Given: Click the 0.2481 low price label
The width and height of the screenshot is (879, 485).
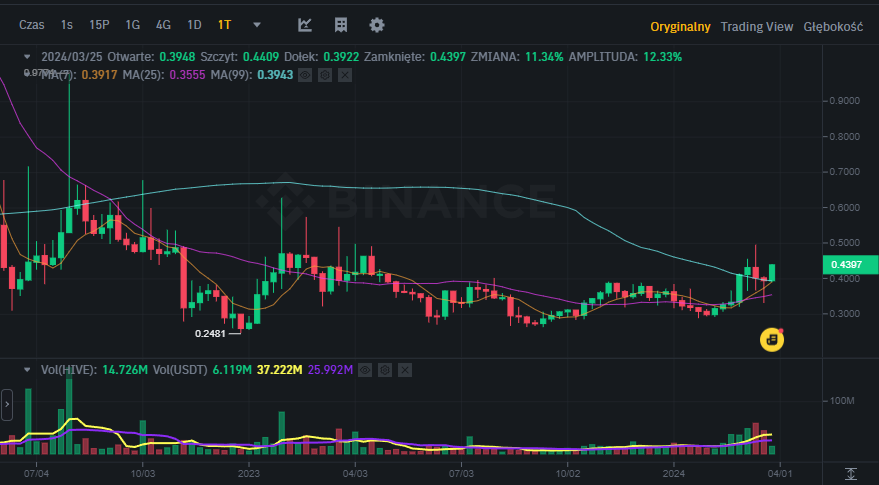Looking at the screenshot, I should 210,334.
